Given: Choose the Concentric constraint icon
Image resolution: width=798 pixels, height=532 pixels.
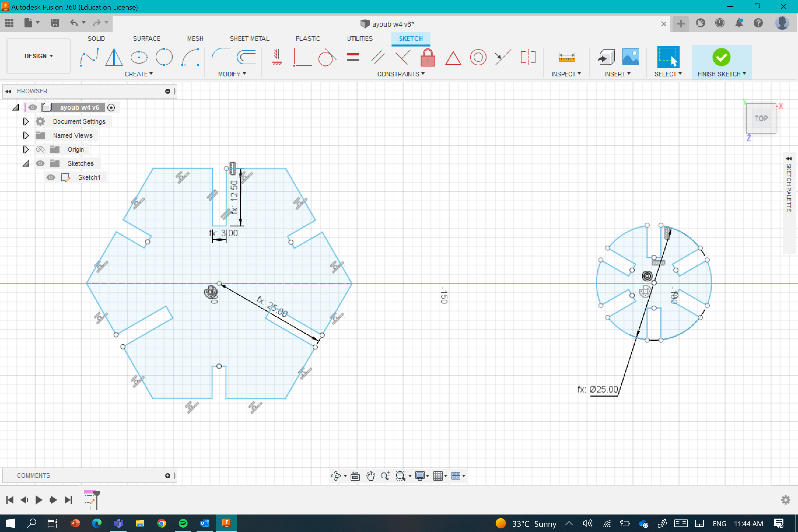Looking at the screenshot, I should 478,57.
